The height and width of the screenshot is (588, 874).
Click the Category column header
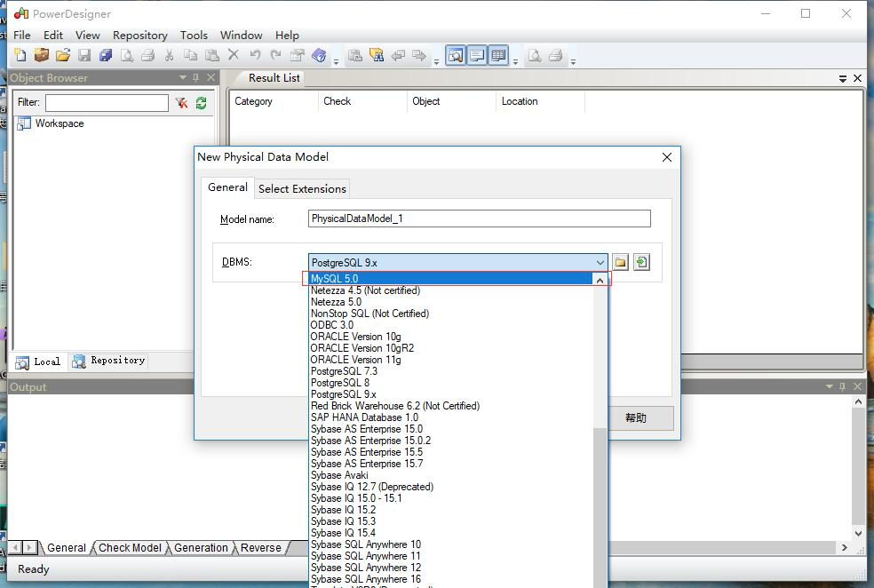[274, 101]
